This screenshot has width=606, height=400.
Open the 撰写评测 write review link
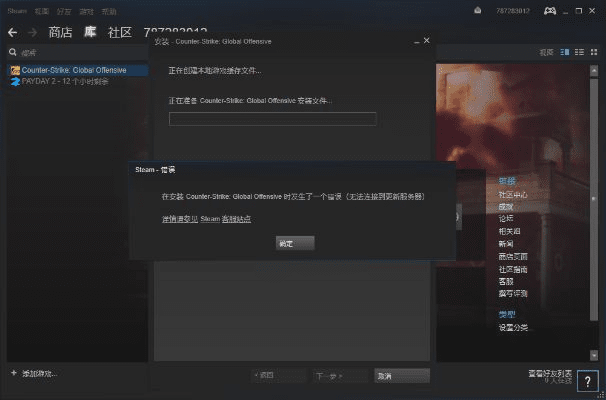513,294
